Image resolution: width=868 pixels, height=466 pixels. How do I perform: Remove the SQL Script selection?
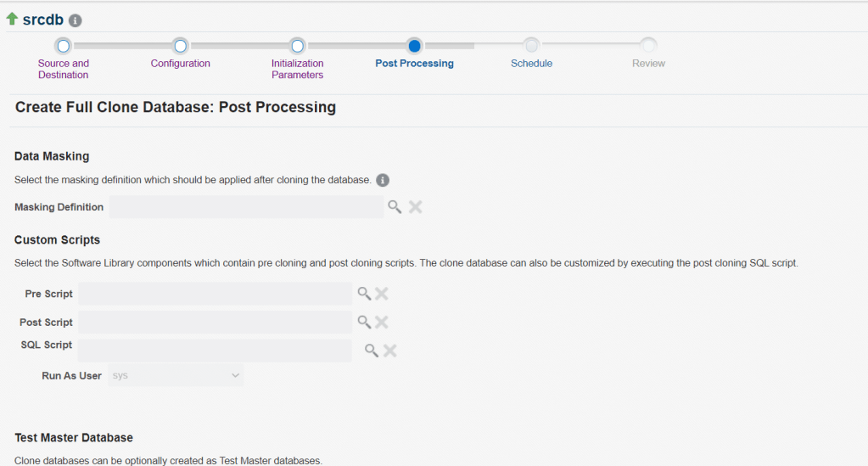389,350
